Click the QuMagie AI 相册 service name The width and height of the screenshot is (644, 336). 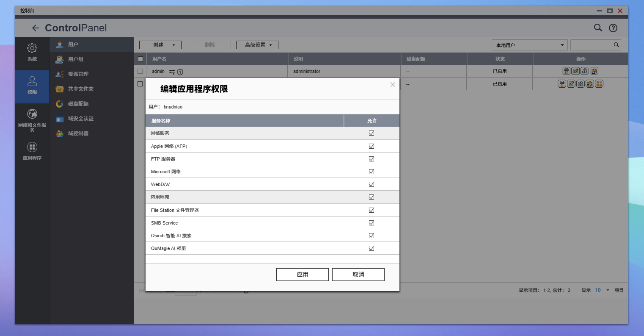coord(168,248)
